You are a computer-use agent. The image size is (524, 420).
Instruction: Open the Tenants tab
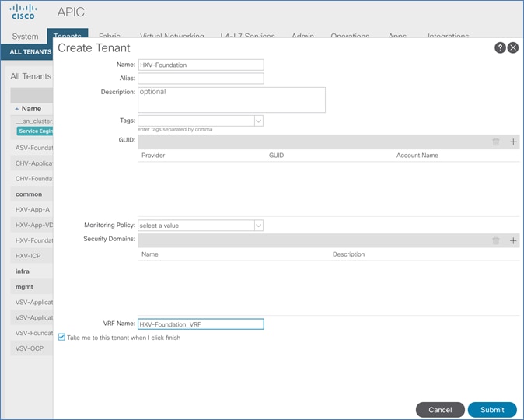pyautogui.click(x=67, y=34)
